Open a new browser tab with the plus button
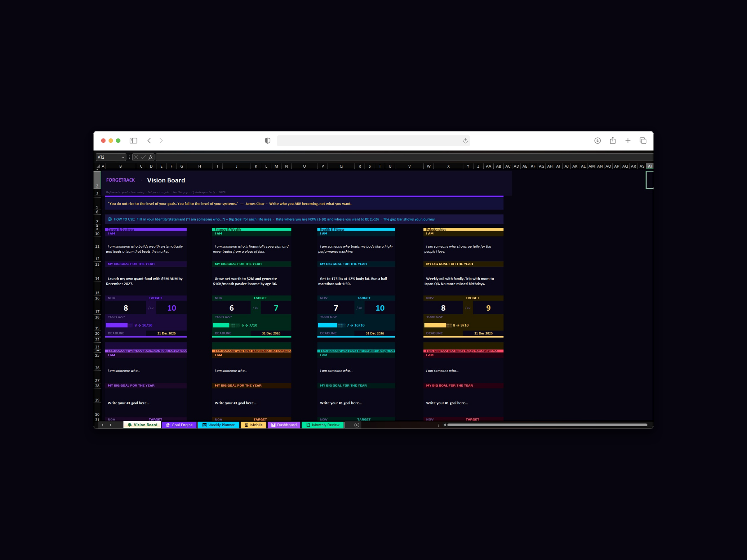The width and height of the screenshot is (747, 560). coord(628,141)
